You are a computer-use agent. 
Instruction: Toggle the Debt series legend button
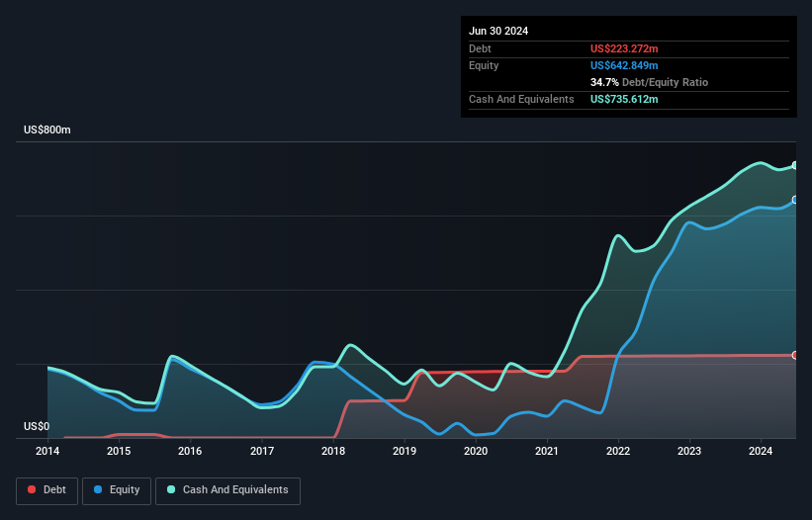tap(47, 490)
